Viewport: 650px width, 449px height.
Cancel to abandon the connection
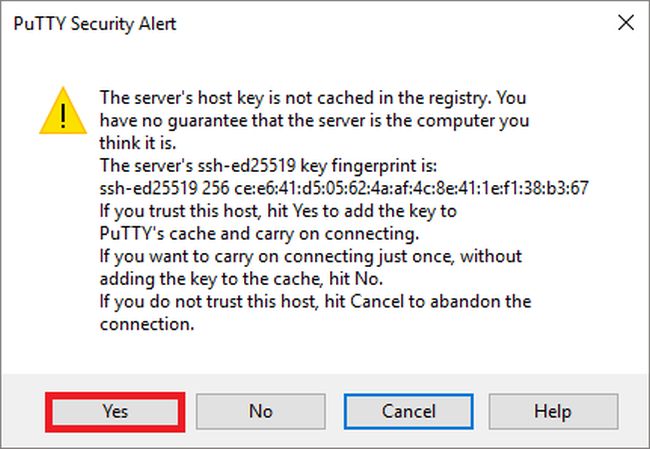click(x=408, y=410)
